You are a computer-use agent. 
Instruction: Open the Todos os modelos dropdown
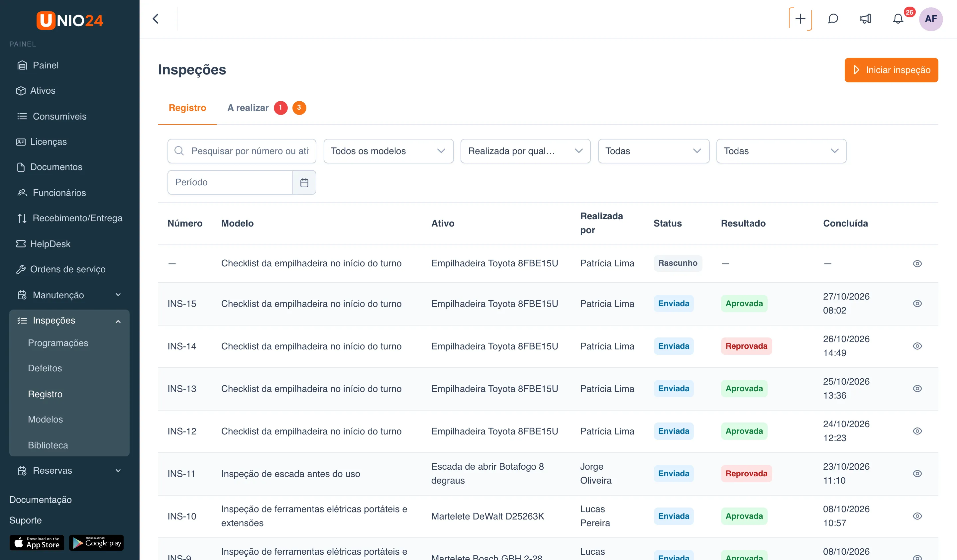click(388, 151)
